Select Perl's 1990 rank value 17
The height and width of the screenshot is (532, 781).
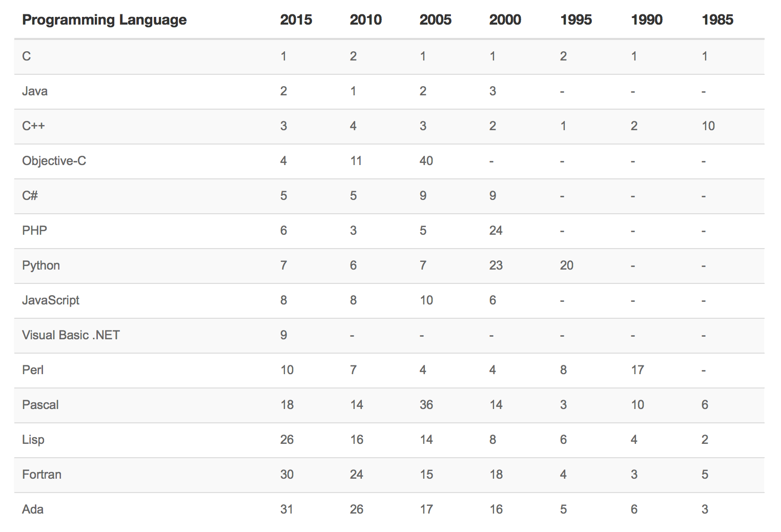click(x=637, y=370)
